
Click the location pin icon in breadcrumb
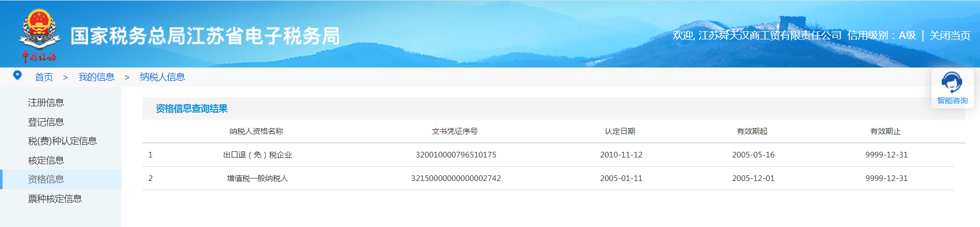tap(17, 76)
